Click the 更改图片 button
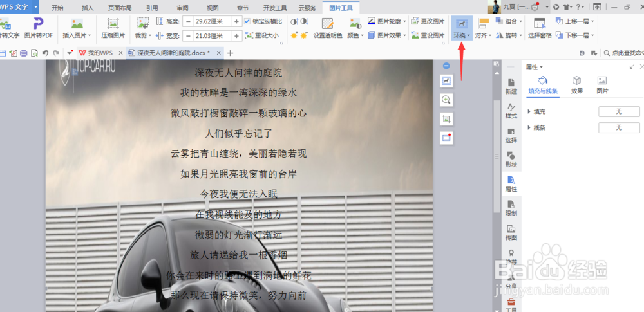The height and width of the screenshot is (312, 644). pos(428,21)
